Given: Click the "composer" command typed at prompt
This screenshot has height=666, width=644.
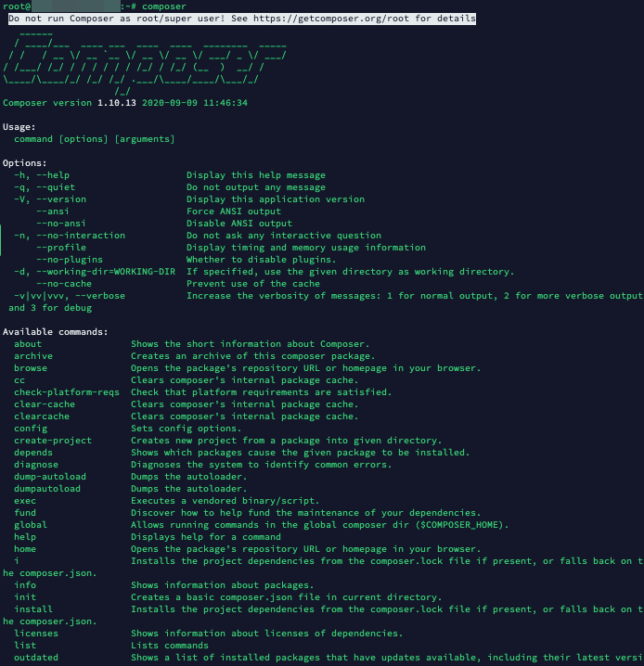Looking at the screenshot, I should pyautogui.click(x=164, y=6).
